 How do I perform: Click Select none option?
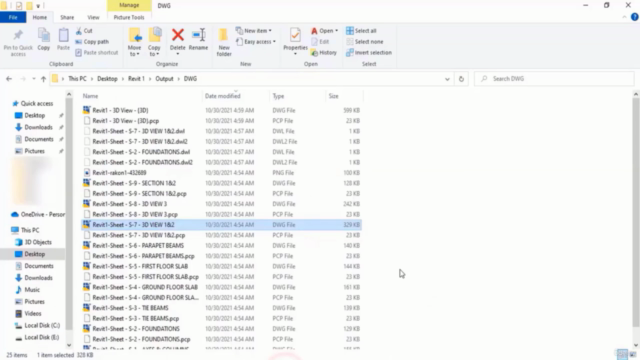point(364,42)
